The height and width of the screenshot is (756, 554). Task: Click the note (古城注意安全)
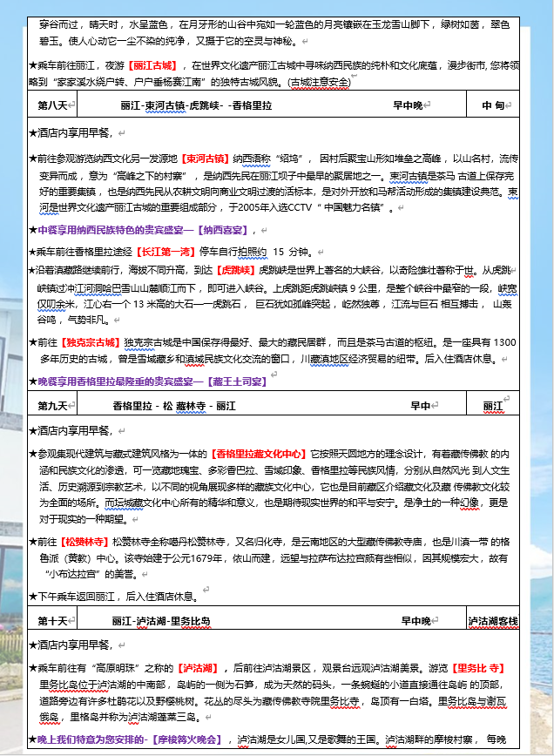click(320, 82)
